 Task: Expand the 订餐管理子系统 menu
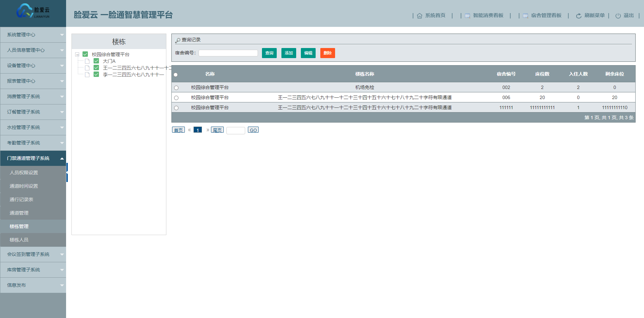click(x=33, y=112)
